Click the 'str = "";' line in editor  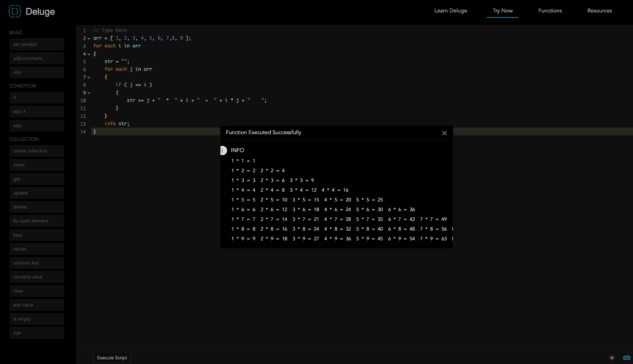(117, 61)
